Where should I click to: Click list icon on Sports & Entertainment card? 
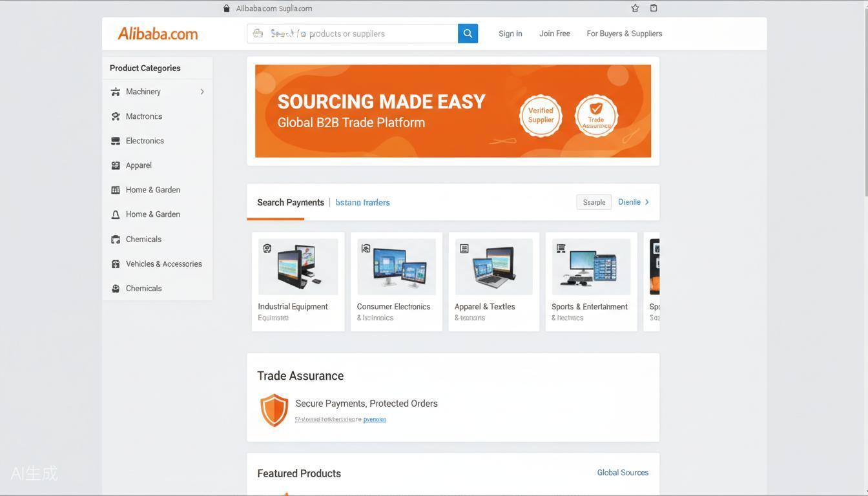point(561,249)
